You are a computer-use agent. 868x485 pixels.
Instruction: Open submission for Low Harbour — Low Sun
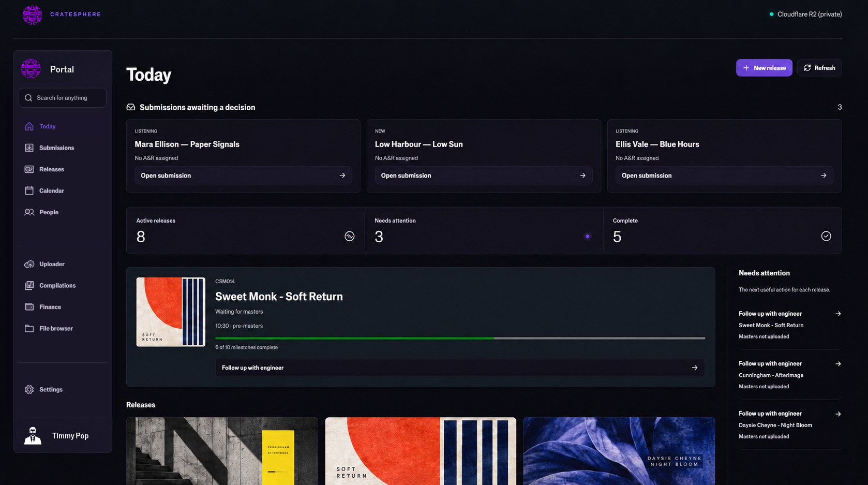tap(484, 175)
